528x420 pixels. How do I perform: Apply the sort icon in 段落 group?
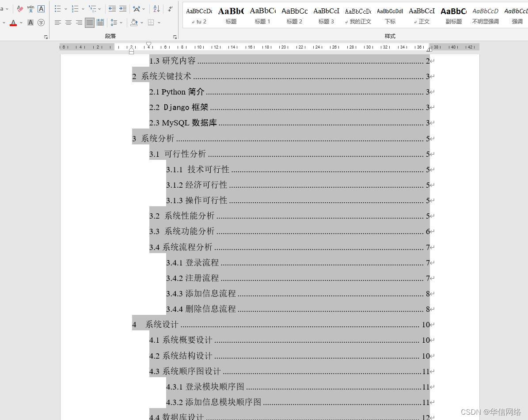156,8
